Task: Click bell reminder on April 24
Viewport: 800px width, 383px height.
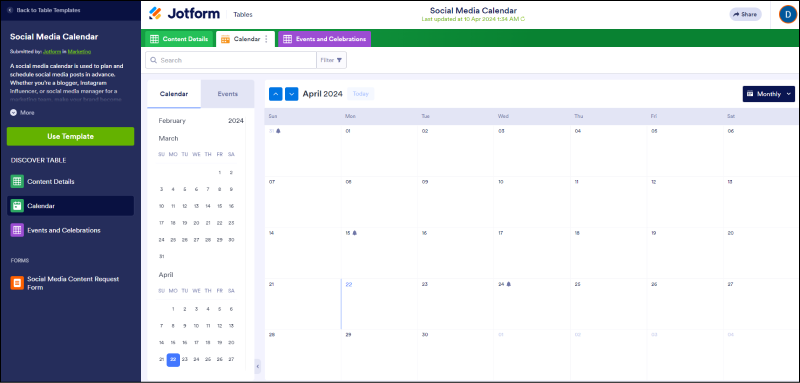Action: (508, 284)
